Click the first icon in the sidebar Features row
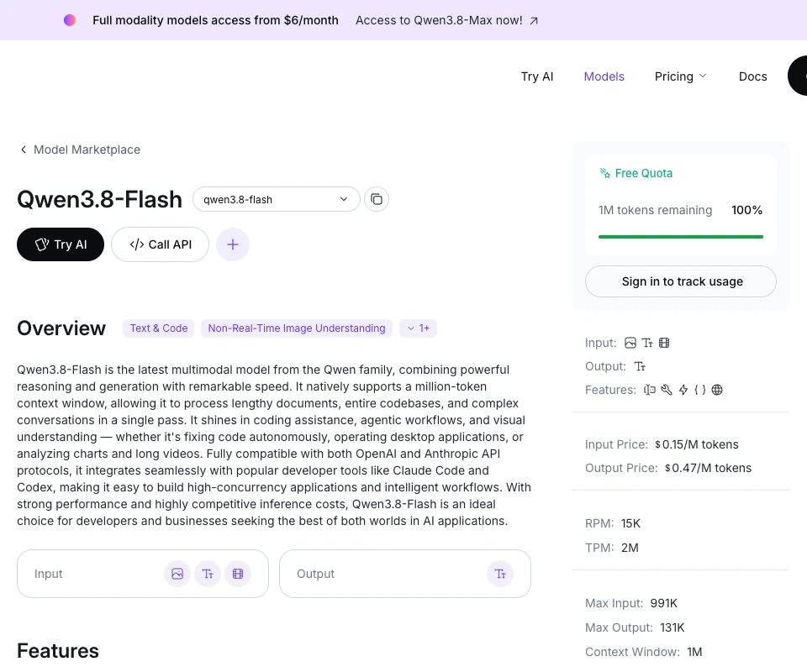Image resolution: width=807 pixels, height=672 pixels. [650, 390]
